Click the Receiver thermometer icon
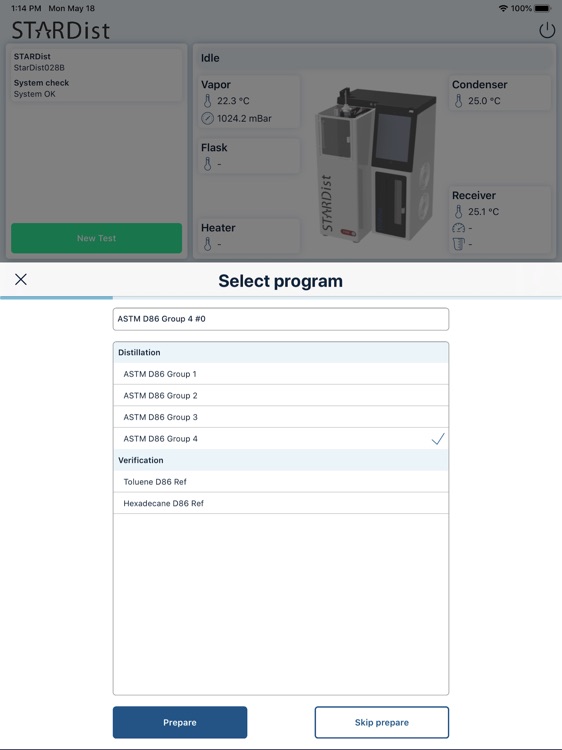Viewport: 562px width, 750px height. point(458,211)
